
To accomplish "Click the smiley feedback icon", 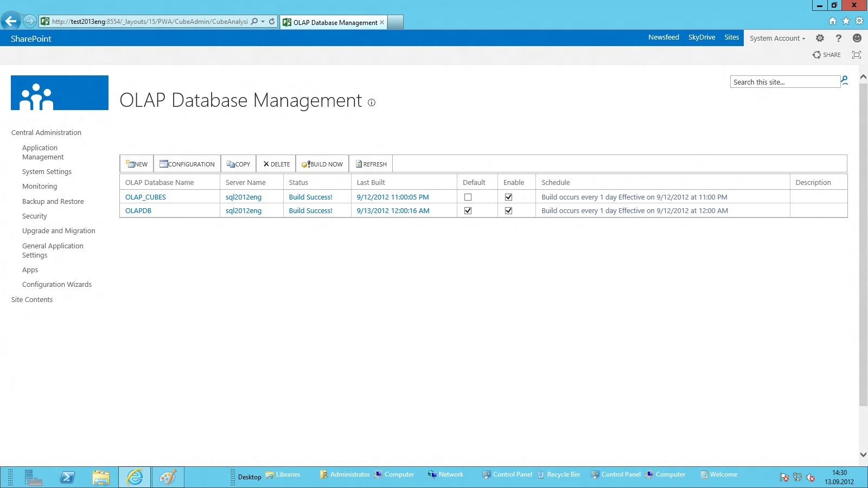I will click(857, 38).
